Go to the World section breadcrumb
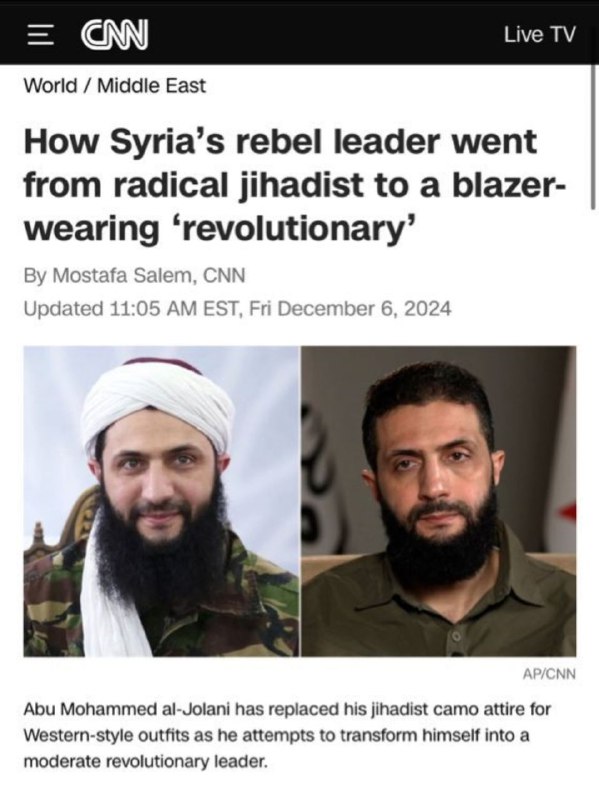 pos(50,86)
